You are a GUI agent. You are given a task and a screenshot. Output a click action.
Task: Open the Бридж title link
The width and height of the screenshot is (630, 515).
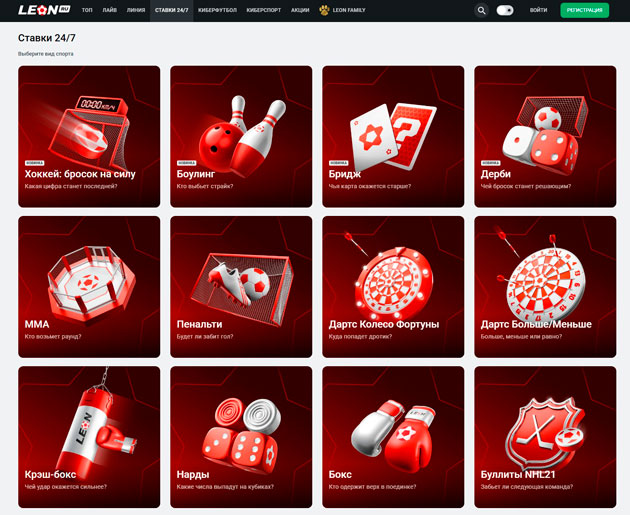345,174
